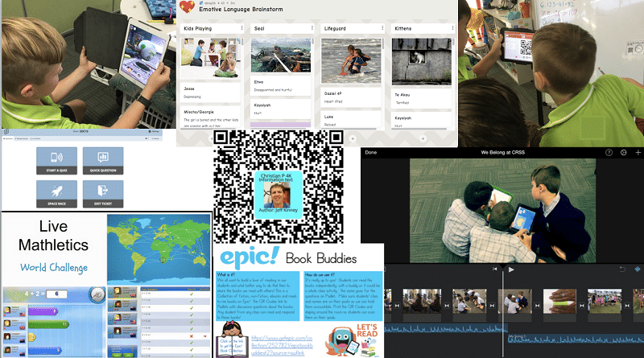644x358 pixels.
Task: Open iMovie project settings gear icon
Action: pos(623,152)
